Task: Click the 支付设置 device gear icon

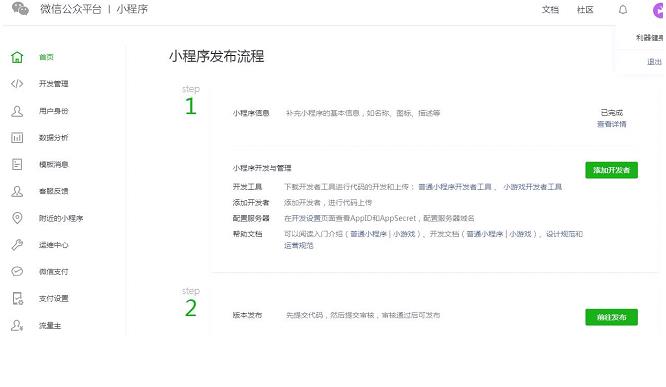Action: pyautogui.click(x=17, y=299)
